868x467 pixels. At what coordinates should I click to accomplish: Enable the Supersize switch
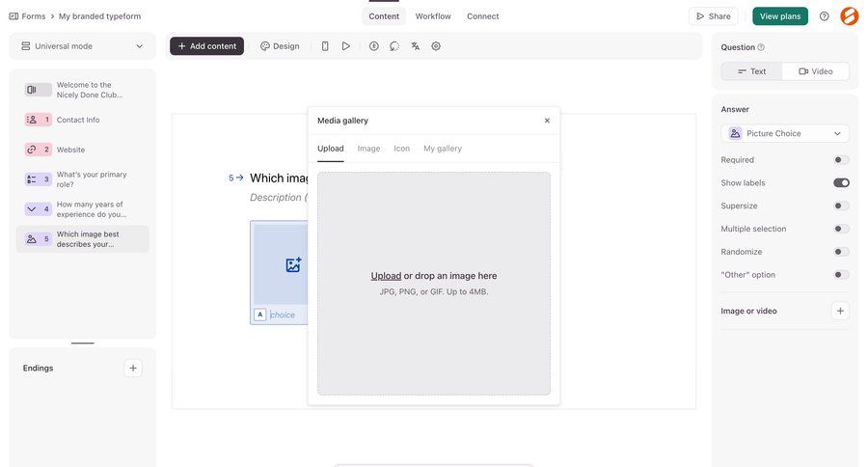pos(841,206)
